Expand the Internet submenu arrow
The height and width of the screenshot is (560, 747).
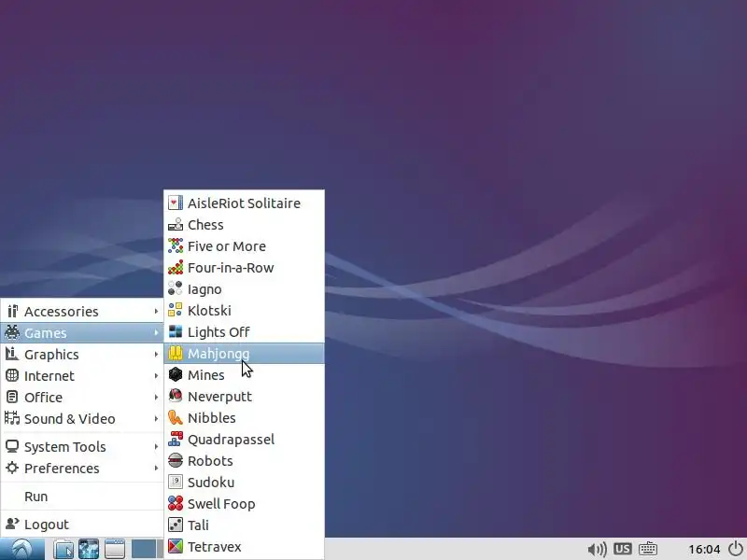(x=156, y=375)
